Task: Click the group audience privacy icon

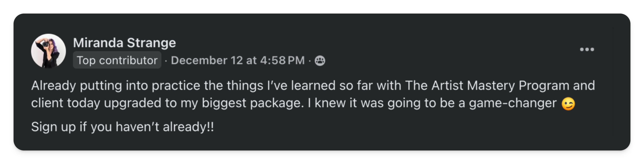Action: [x=320, y=61]
